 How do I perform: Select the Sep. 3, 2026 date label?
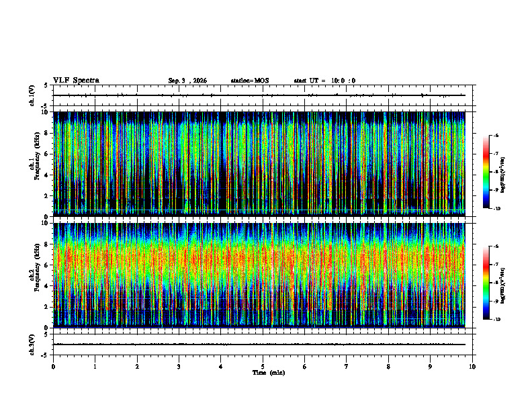[x=187, y=81]
